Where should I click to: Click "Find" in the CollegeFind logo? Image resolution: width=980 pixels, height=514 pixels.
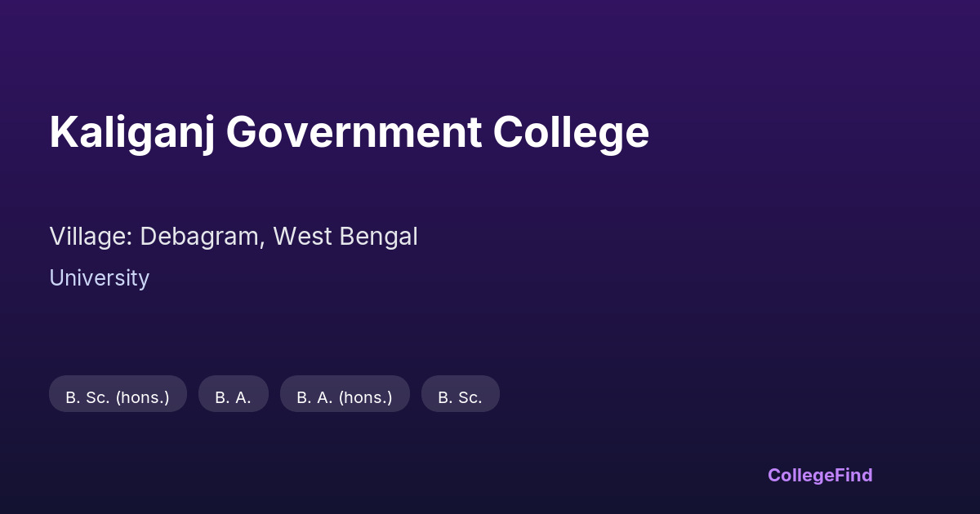(x=851, y=475)
